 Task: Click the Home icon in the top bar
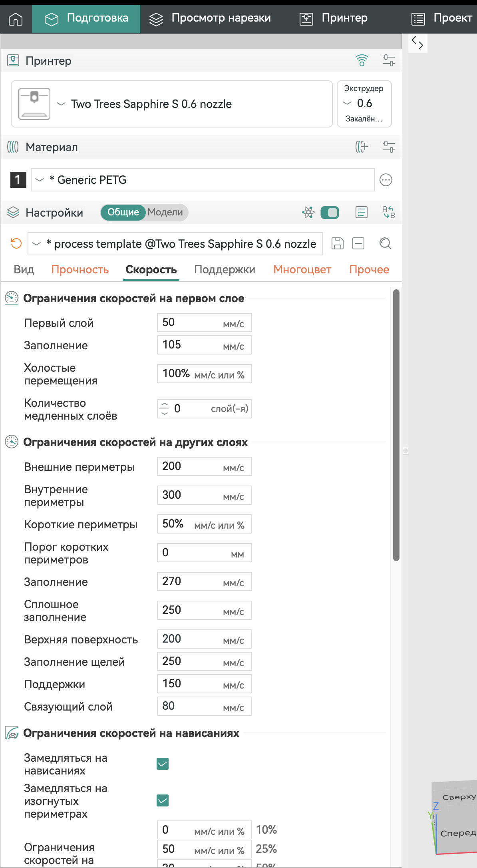(16, 19)
